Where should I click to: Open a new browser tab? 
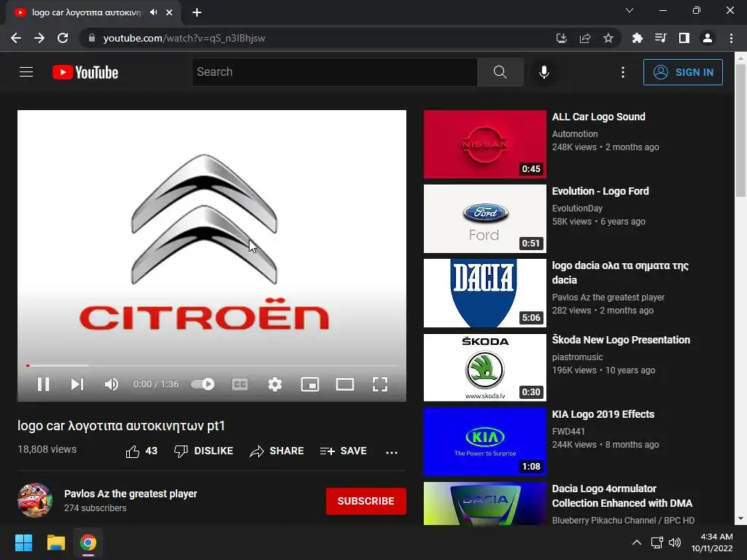click(x=197, y=12)
